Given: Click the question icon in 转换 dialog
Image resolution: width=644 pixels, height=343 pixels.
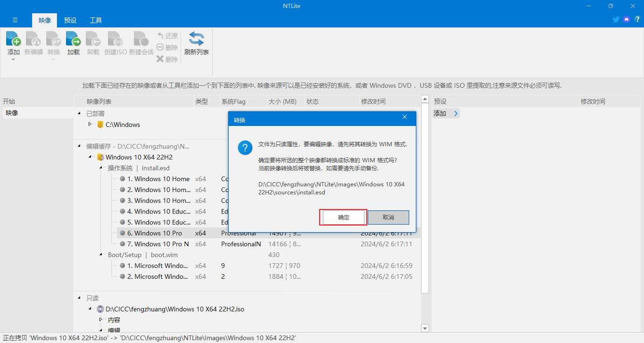Looking at the screenshot, I should tap(245, 148).
